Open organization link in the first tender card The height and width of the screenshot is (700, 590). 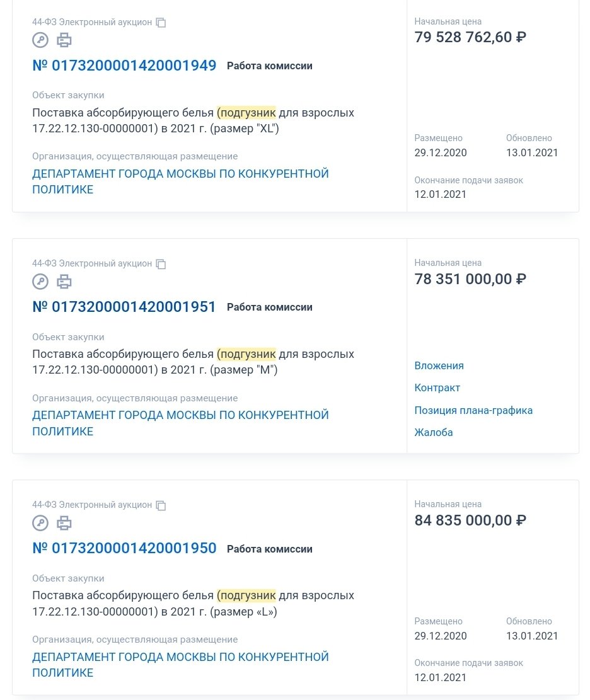point(180,181)
